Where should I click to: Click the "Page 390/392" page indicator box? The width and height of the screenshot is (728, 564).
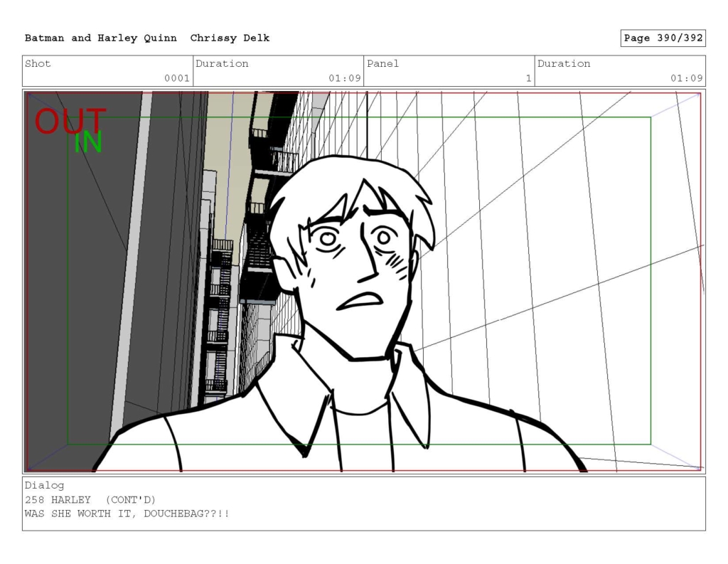(x=663, y=38)
